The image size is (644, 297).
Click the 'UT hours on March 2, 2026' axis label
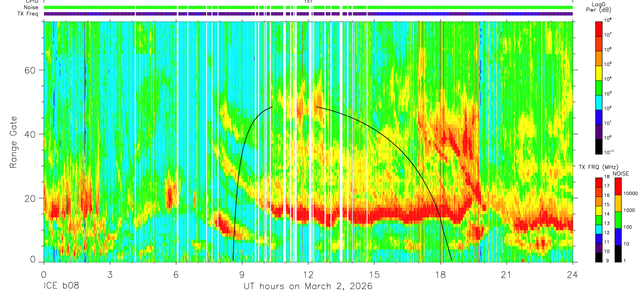click(x=308, y=287)
